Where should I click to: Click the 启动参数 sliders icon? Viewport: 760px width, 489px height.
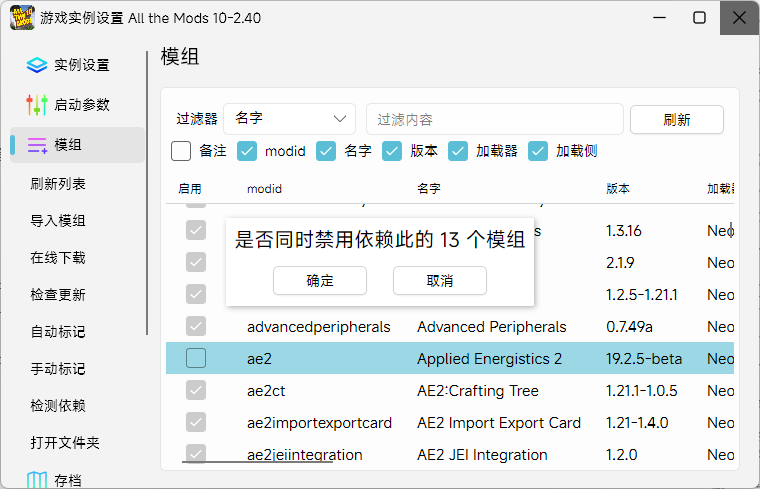[x=37, y=105]
